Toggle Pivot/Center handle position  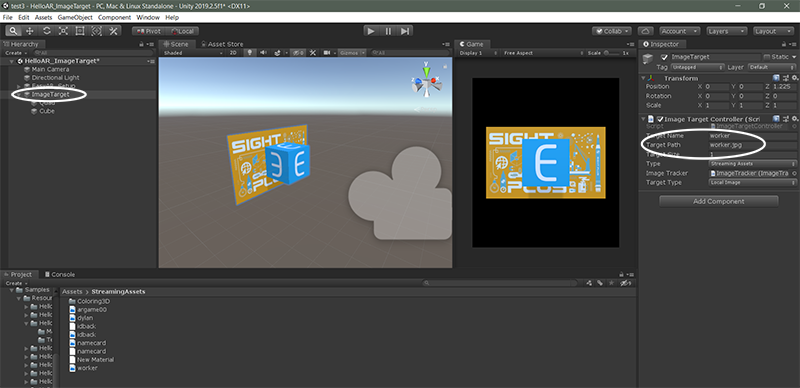[x=148, y=31]
